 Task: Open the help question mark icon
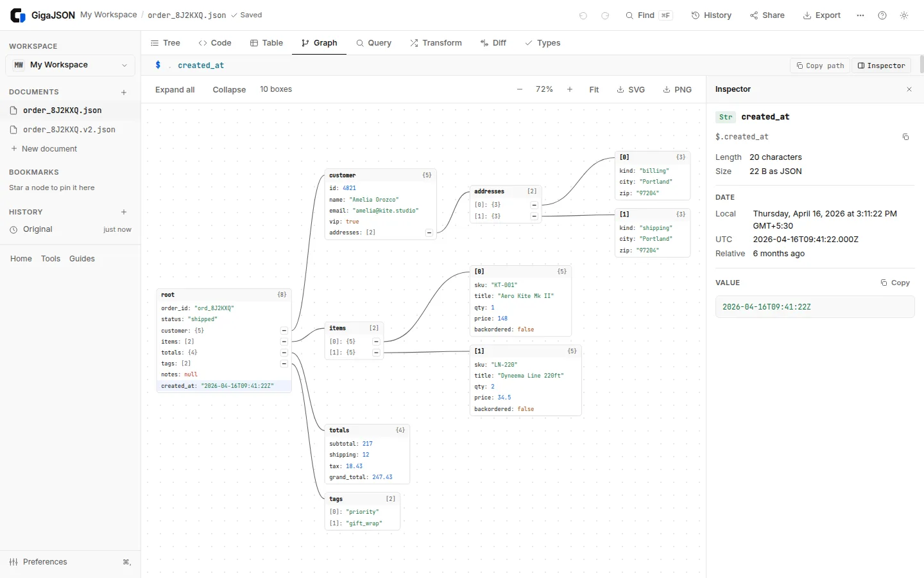coord(882,15)
